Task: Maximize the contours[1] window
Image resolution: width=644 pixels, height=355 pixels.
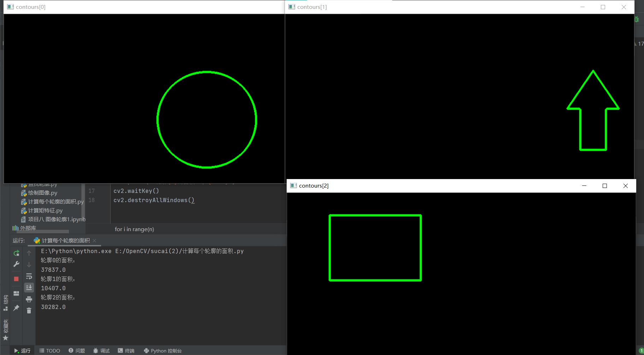Action: [x=603, y=7]
